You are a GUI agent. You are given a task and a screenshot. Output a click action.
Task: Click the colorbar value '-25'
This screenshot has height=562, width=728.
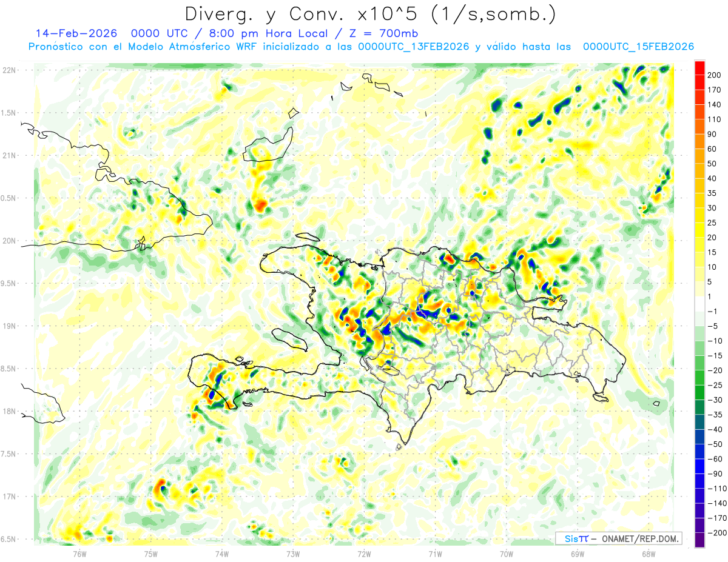pyautogui.click(x=715, y=385)
